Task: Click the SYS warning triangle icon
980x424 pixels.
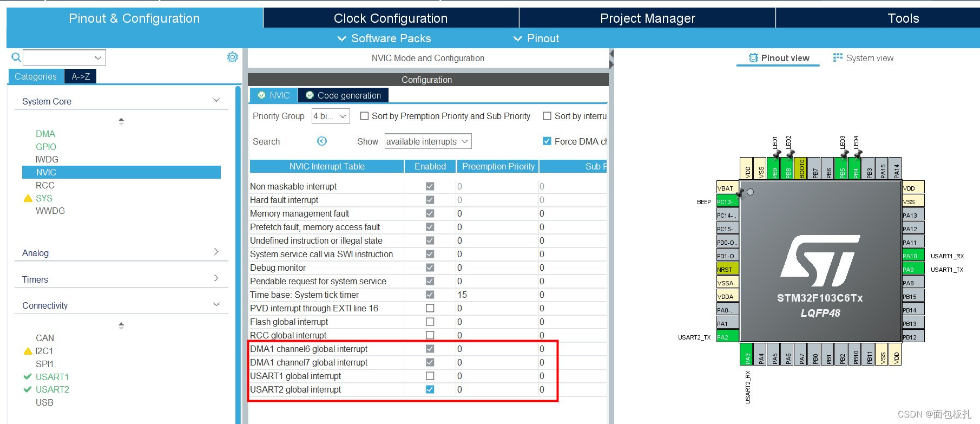Action: [x=28, y=198]
